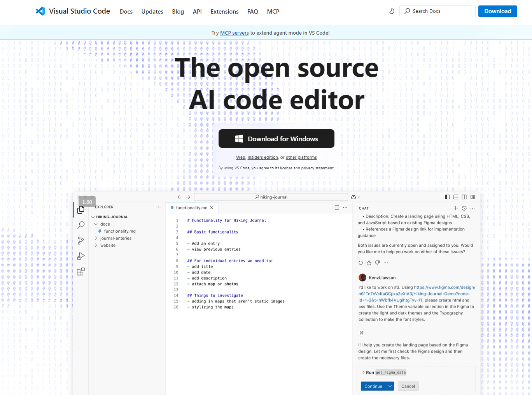Click the EXPLORER panel title
This screenshot has width=532, height=395.
(104, 207)
